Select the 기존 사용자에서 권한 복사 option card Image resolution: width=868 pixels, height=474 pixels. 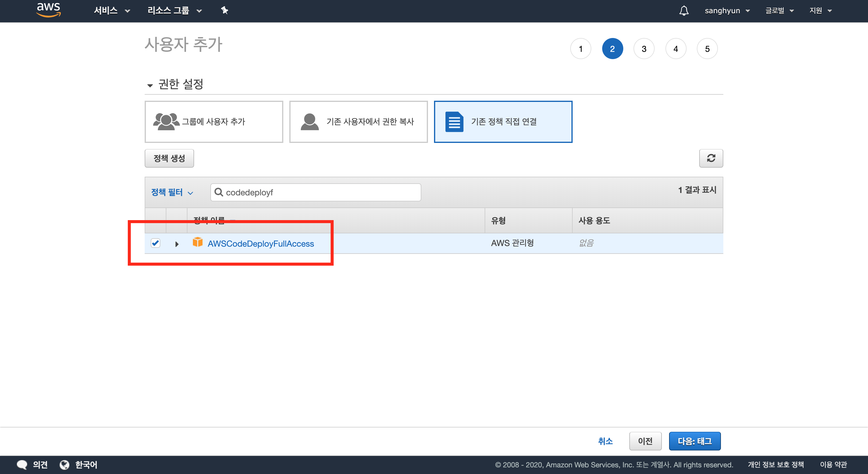coord(358,122)
